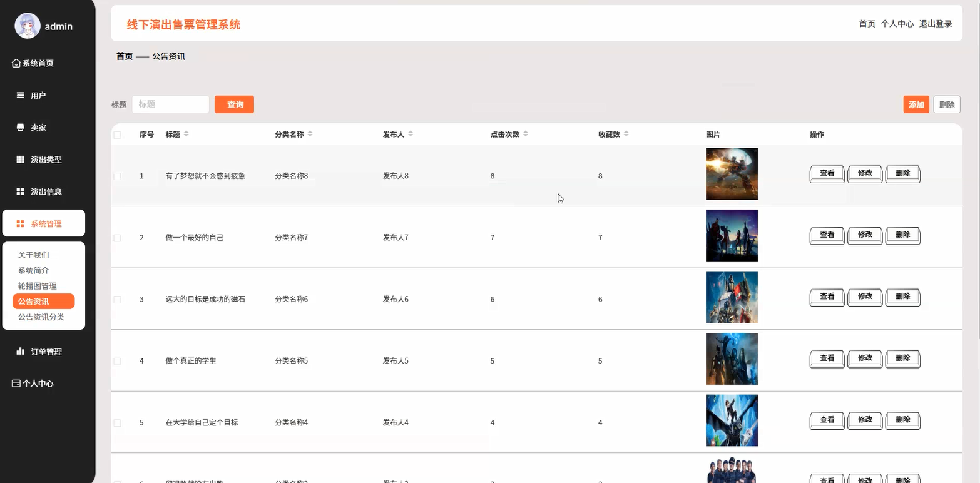
Task: Click 删除 for row 3 发布人6
Action: 903,297
